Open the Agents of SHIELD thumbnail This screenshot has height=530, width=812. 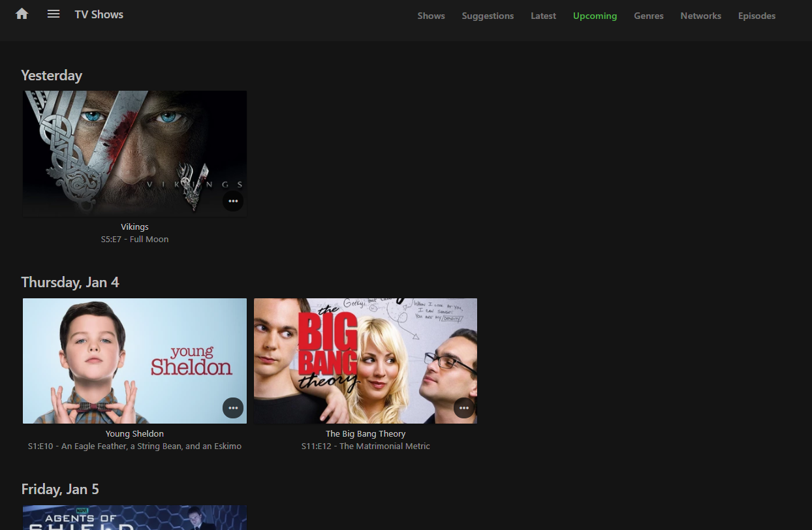pos(134,518)
